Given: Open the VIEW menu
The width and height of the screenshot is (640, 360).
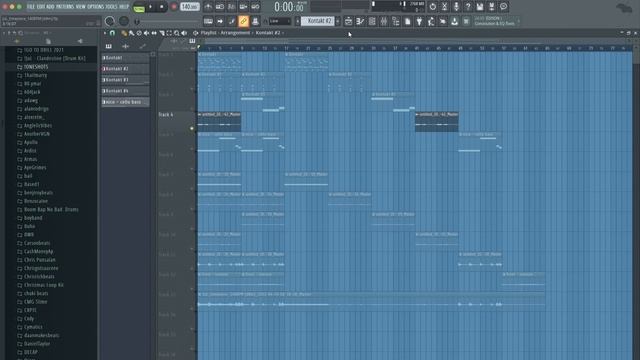Looking at the screenshot, I should (81, 7).
